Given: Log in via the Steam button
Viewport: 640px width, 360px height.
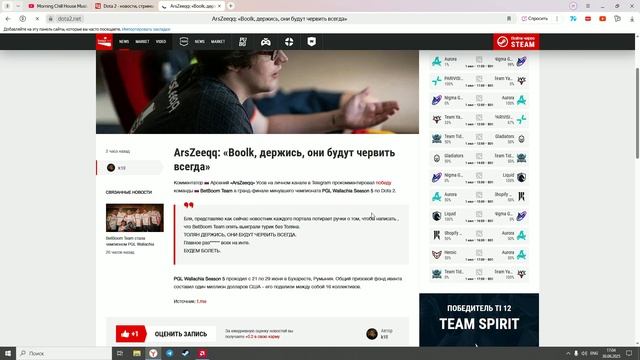Looking at the screenshot, I should point(516,42).
